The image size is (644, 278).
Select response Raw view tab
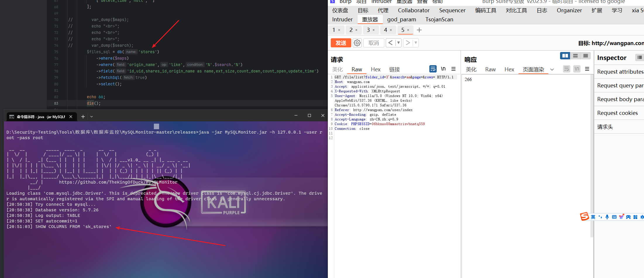point(490,70)
